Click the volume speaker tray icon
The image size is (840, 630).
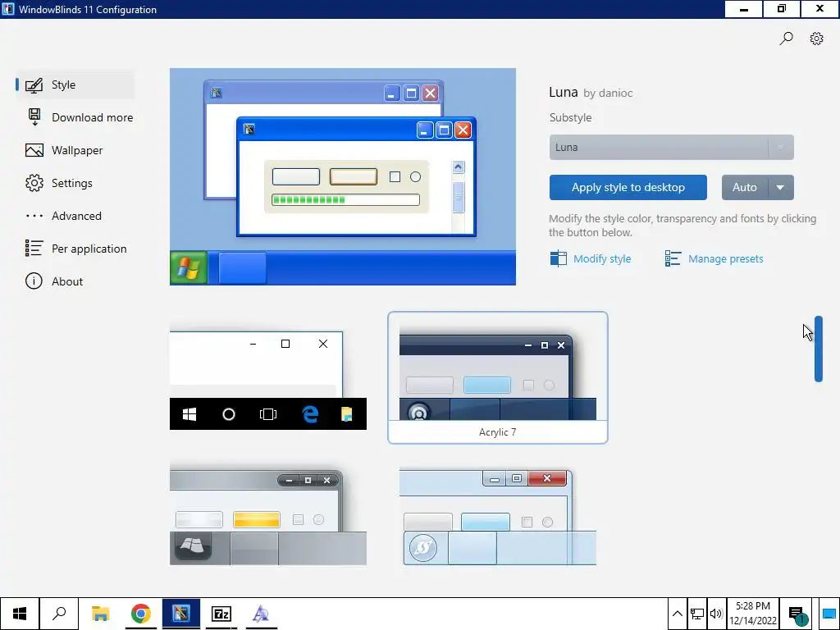pyautogui.click(x=716, y=614)
